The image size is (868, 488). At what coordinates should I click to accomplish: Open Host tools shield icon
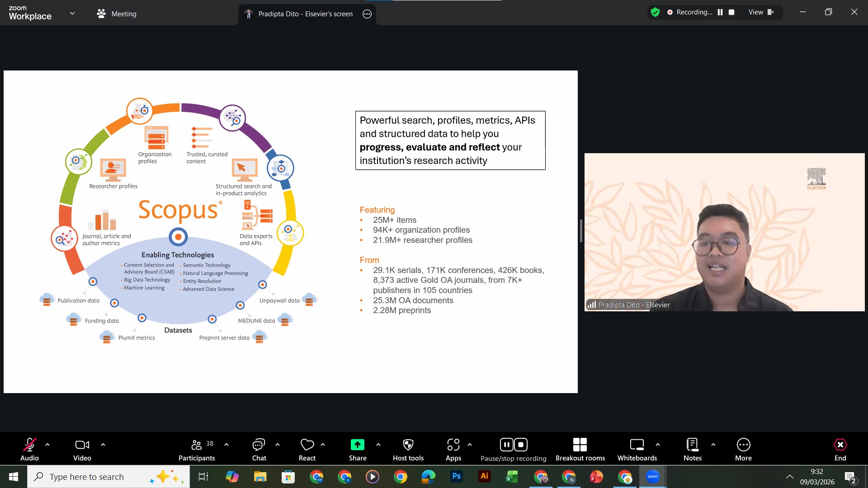click(408, 445)
